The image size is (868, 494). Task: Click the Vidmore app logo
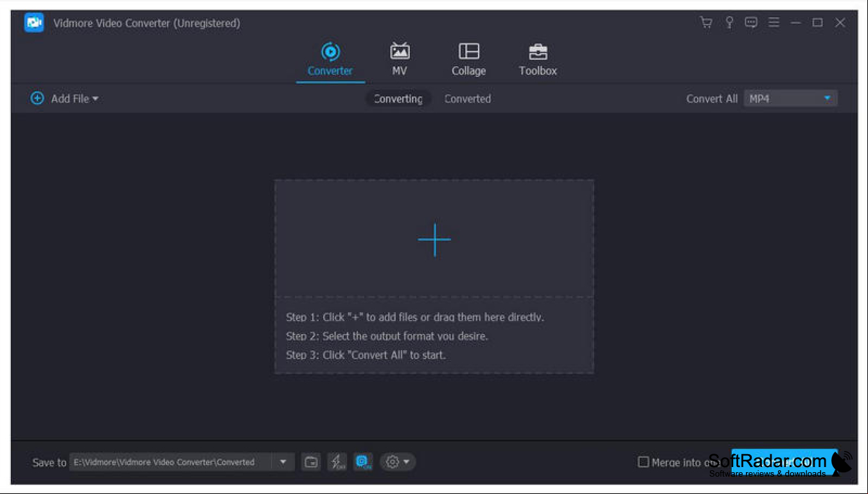34,22
